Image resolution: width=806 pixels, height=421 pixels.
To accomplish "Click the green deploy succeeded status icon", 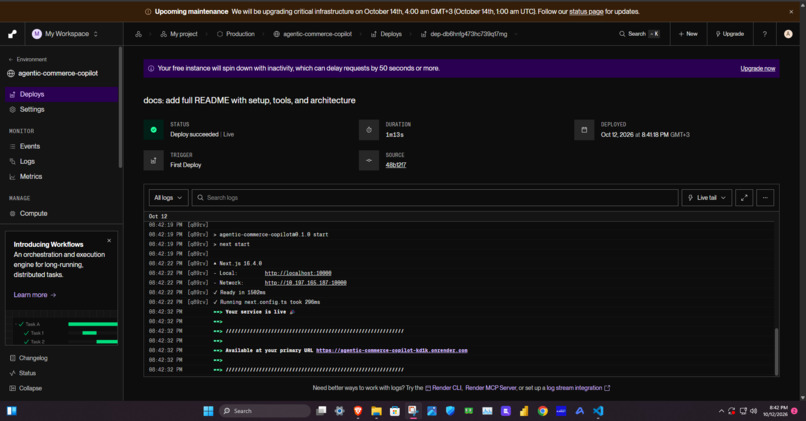I will [153, 130].
